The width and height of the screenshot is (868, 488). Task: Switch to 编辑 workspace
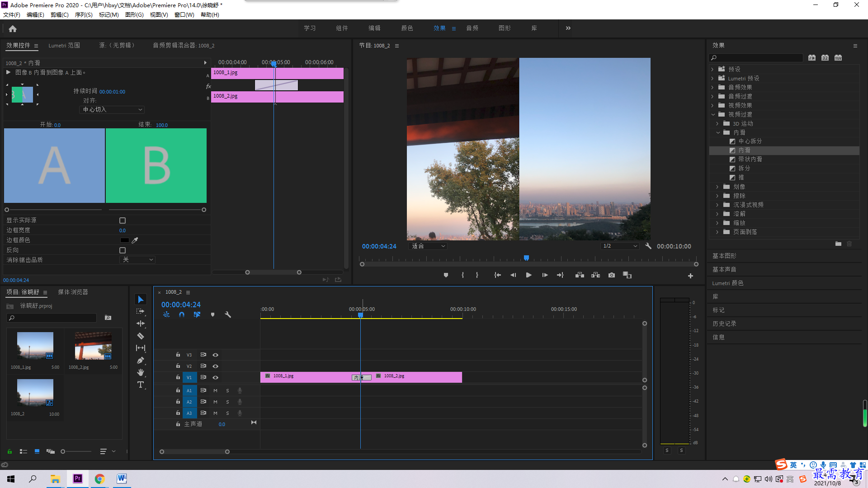pos(374,28)
